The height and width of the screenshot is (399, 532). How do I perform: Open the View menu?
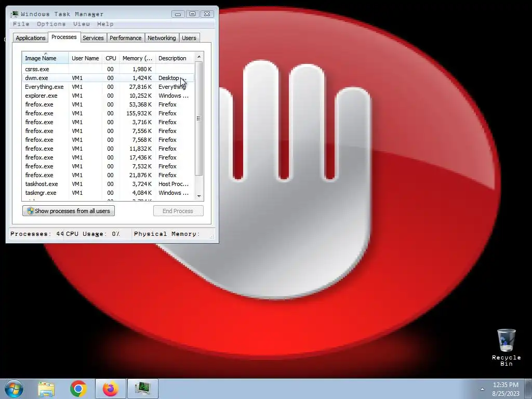tap(82, 24)
